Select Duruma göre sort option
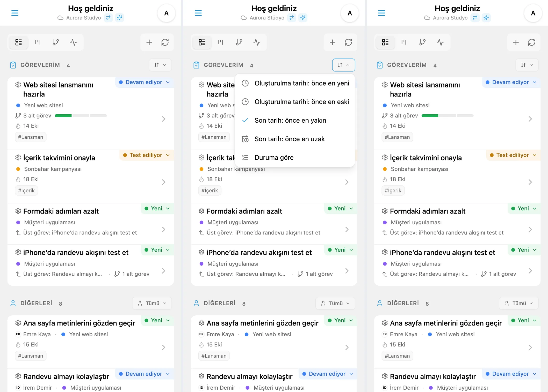548x392 pixels. pyautogui.click(x=295, y=158)
